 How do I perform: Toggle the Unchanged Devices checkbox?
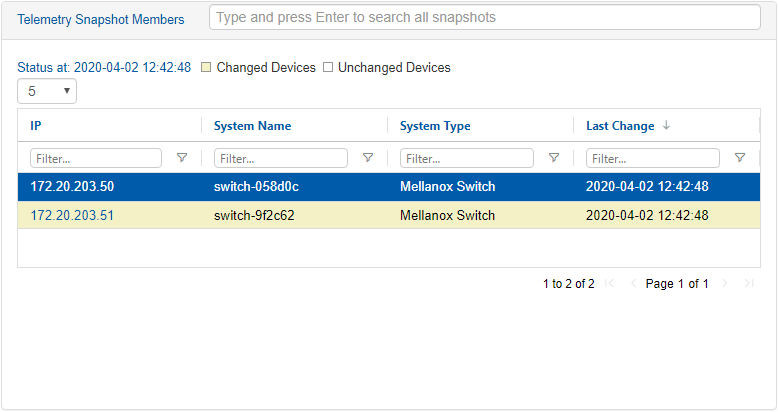tap(328, 68)
